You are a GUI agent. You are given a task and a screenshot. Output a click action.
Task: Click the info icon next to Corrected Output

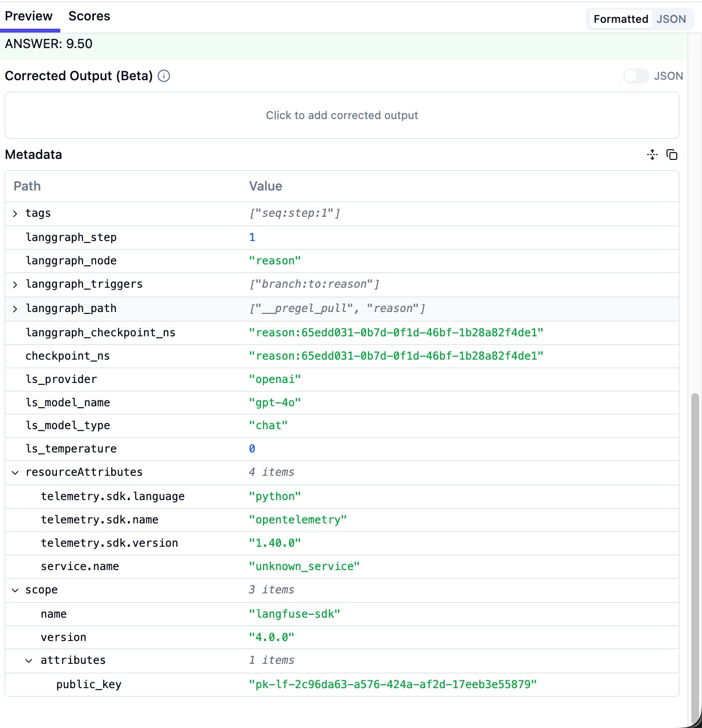pos(164,76)
